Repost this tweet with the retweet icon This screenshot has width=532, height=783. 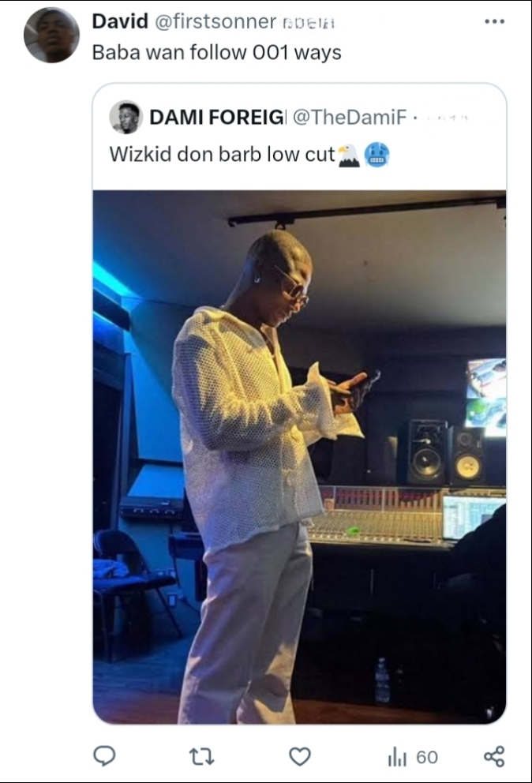point(202,757)
